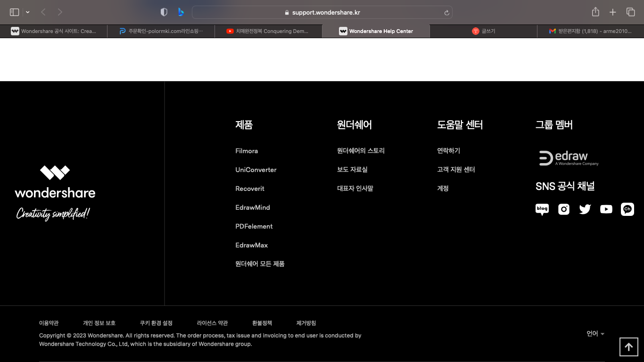Select the Wondershare Help Center tab

376,31
